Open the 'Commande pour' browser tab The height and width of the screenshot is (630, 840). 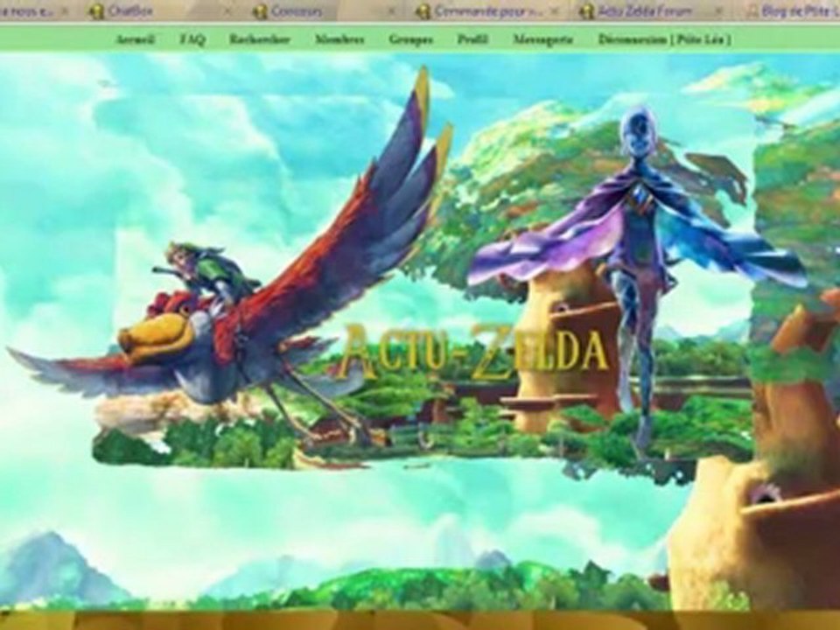coord(487,10)
